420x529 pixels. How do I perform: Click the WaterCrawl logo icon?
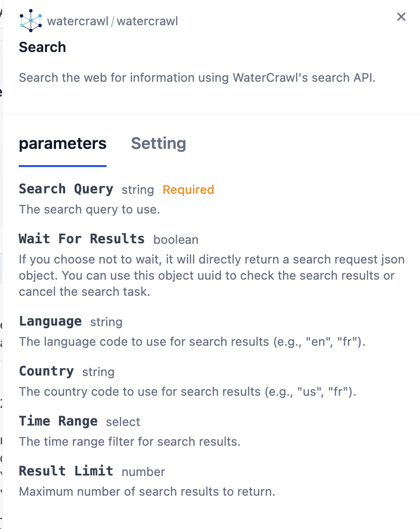point(31,20)
